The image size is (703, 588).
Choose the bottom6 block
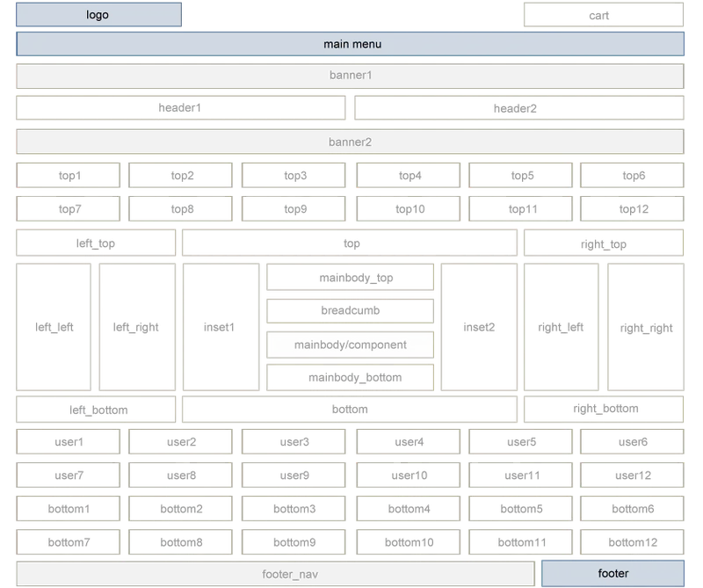[x=632, y=509]
